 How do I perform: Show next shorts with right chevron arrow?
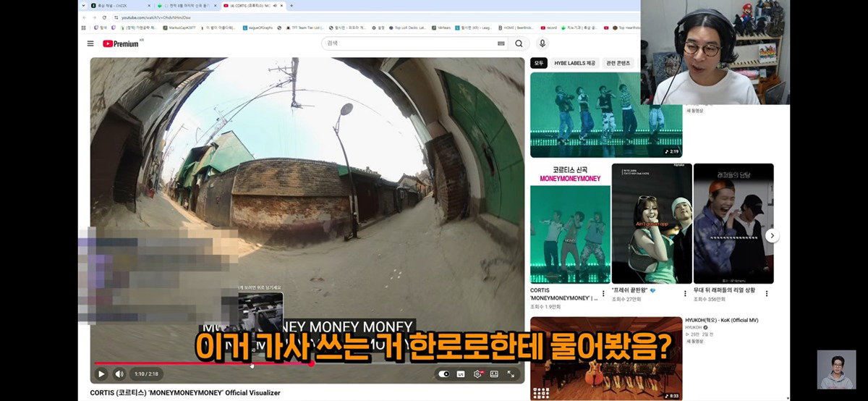point(772,235)
